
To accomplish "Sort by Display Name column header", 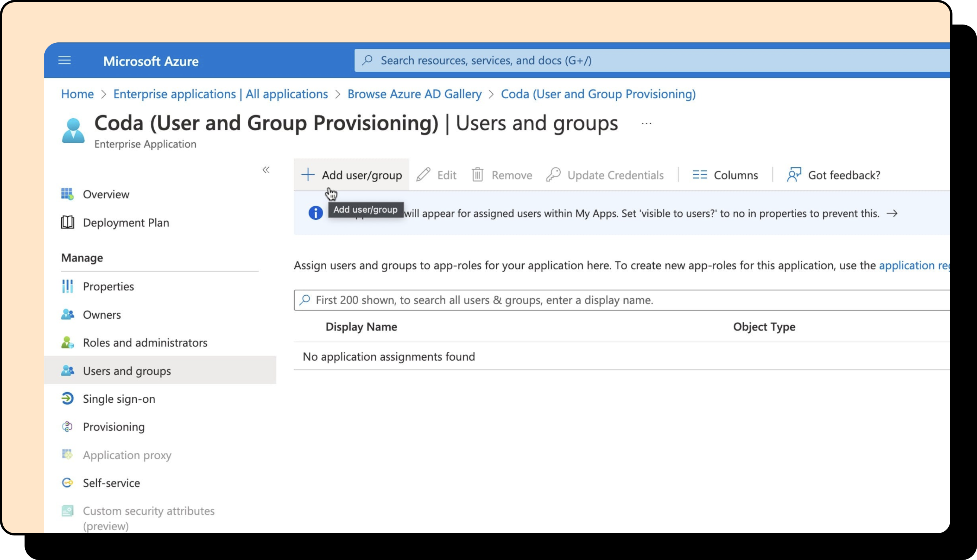I will [361, 327].
